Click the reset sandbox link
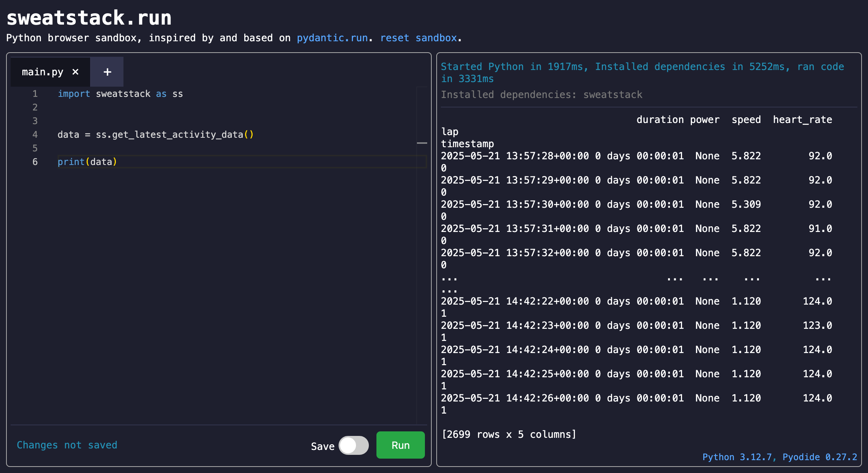868x473 pixels. [x=418, y=38]
